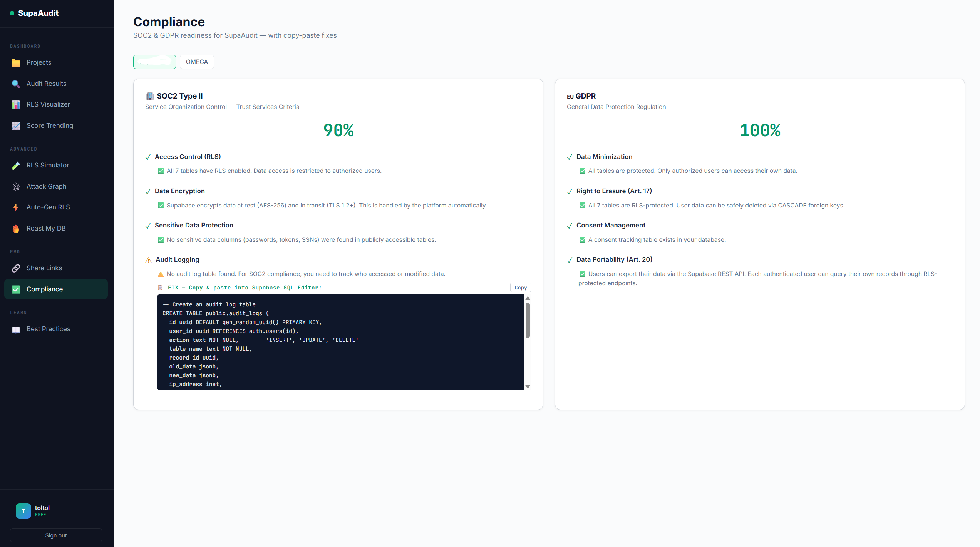
Task: Copy the audit log SQL fix
Action: (520, 288)
